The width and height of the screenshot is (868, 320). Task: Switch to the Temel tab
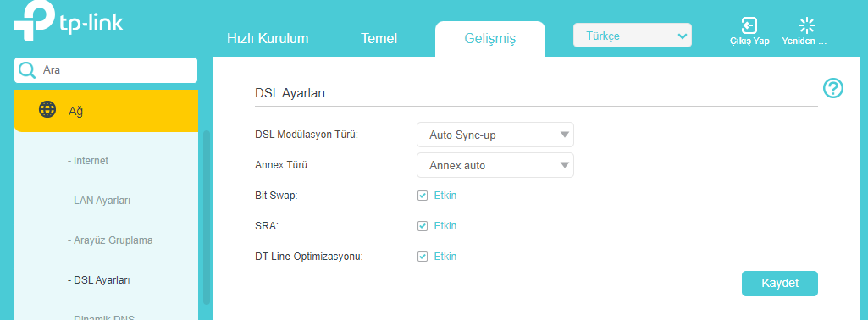click(379, 39)
